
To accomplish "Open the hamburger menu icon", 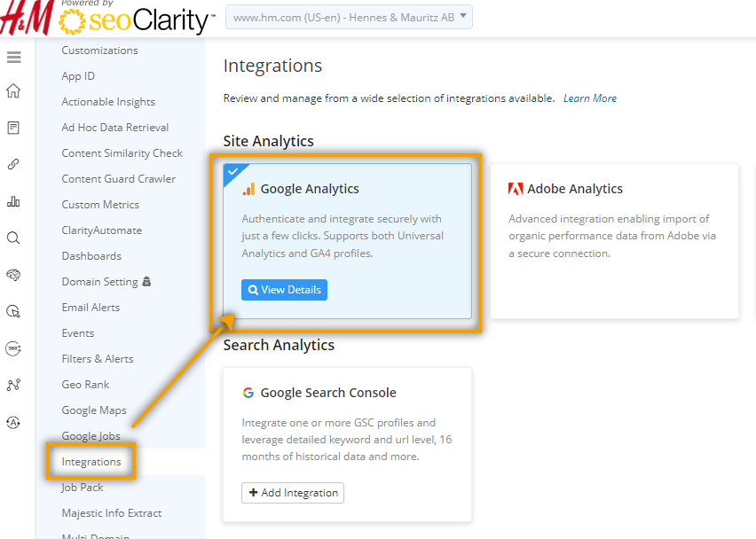I will point(13,58).
